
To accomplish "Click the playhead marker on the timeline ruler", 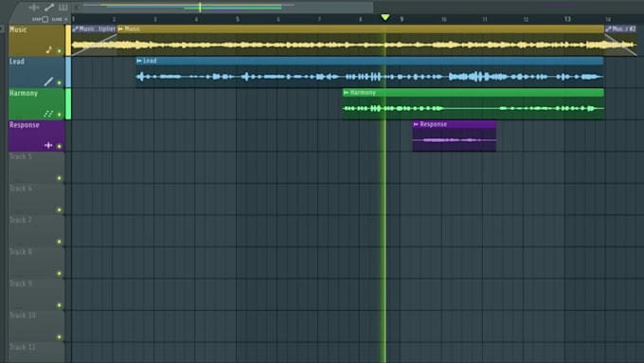I will pos(385,17).
